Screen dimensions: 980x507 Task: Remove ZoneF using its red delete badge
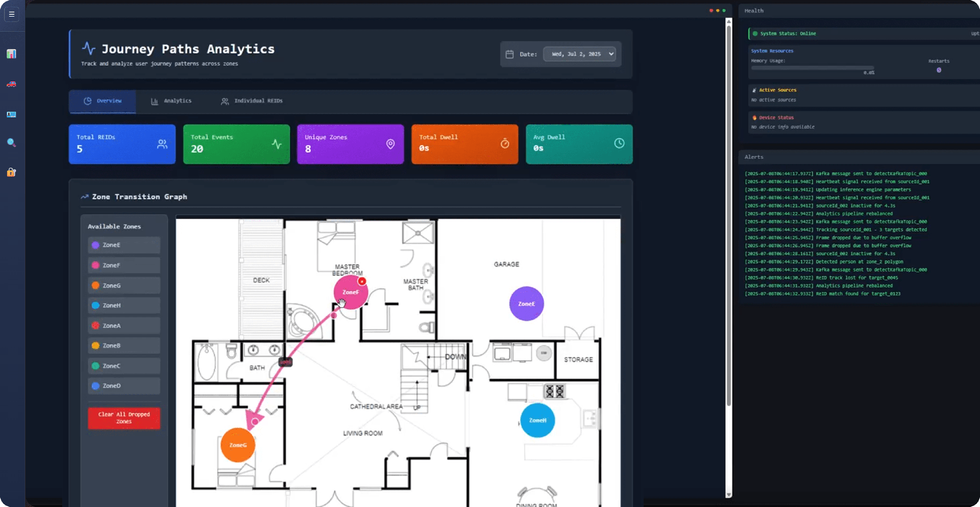[x=362, y=281]
